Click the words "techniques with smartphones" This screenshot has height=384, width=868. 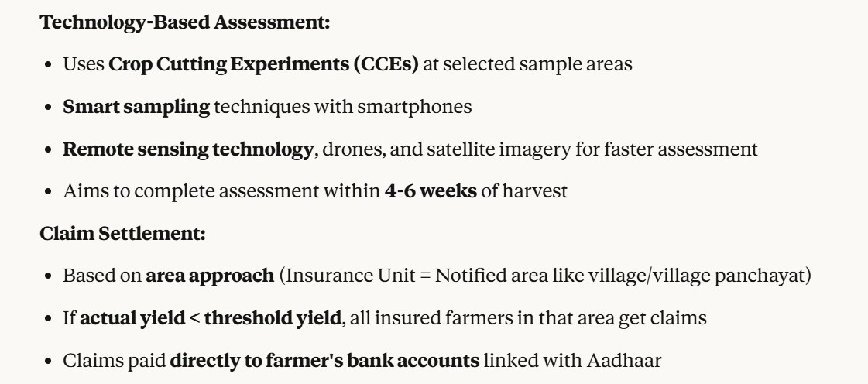click(342, 107)
